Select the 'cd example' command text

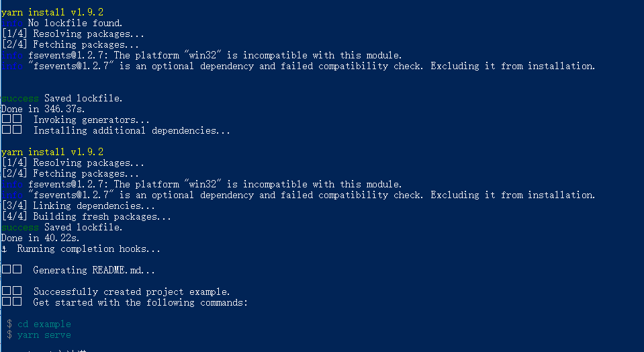(44, 324)
